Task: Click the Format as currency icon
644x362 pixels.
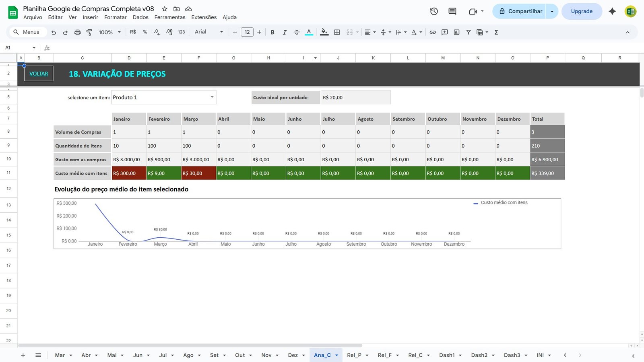Action: pos(133,32)
